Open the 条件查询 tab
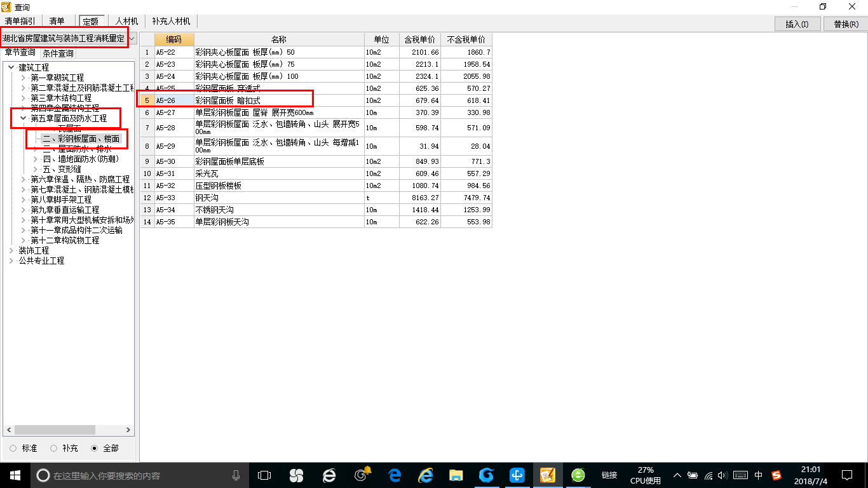Viewport: 868px width, 488px height. [x=58, y=53]
